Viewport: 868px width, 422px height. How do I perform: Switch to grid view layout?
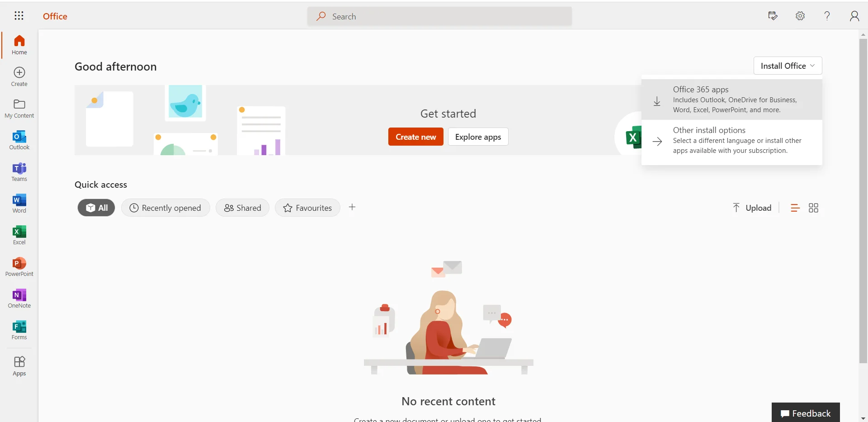[x=813, y=208]
